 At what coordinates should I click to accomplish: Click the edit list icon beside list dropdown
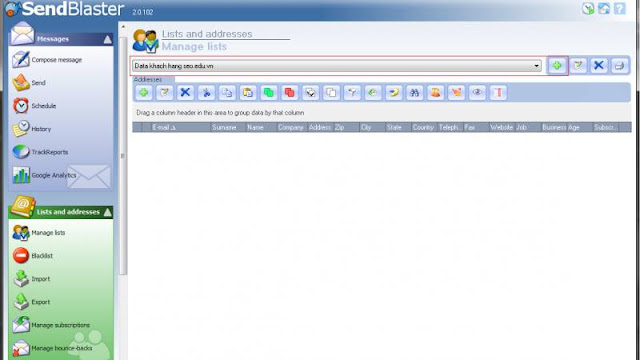(578, 66)
